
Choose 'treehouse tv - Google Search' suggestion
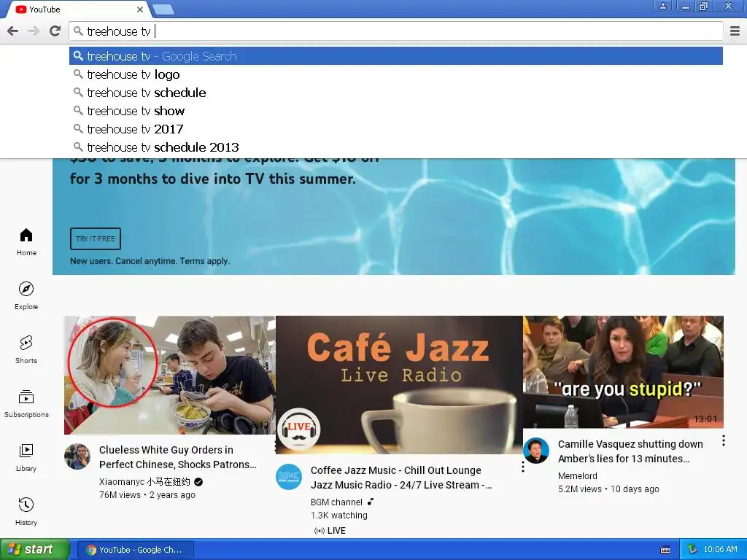pyautogui.click(x=396, y=56)
